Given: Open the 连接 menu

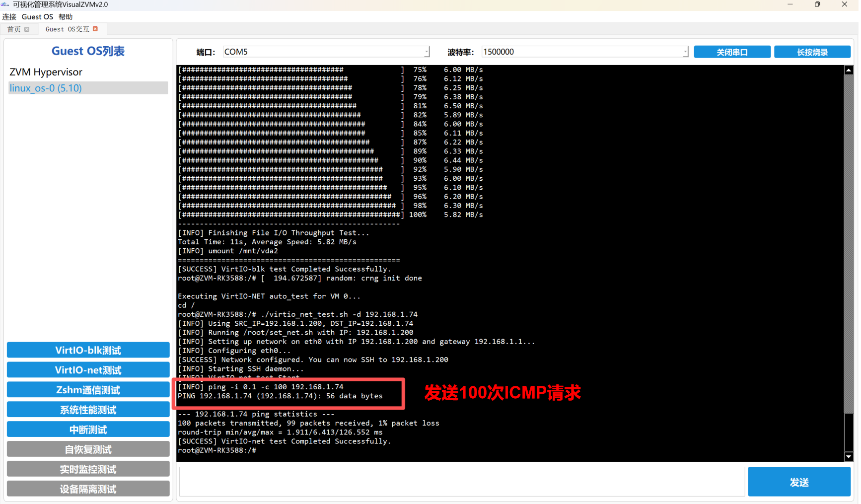Looking at the screenshot, I should click(x=9, y=17).
